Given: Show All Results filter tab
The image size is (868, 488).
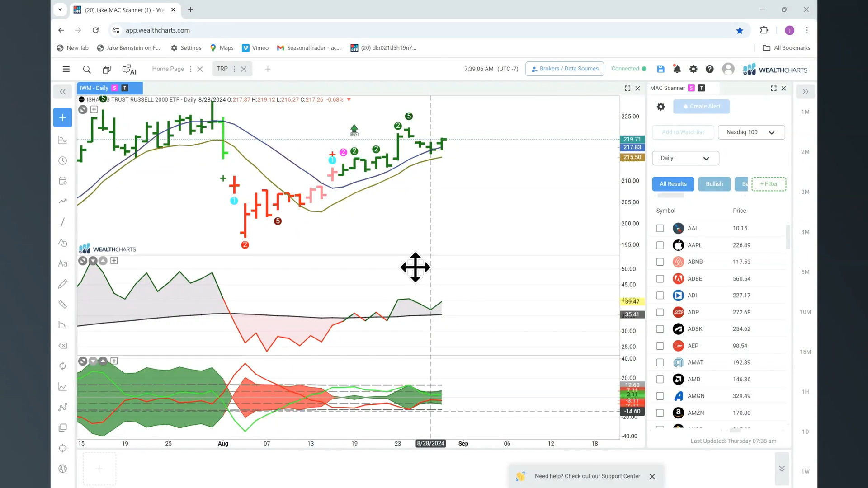Looking at the screenshot, I should (673, 184).
